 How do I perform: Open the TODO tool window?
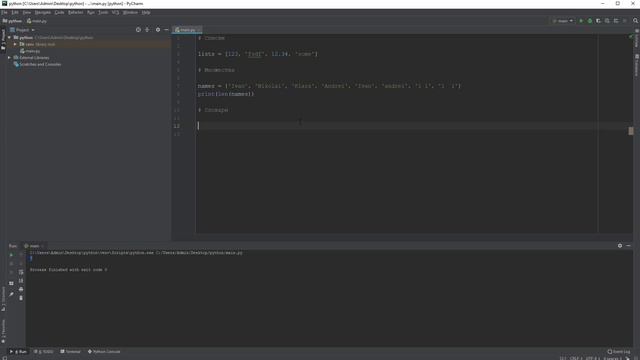[x=43, y=351]
